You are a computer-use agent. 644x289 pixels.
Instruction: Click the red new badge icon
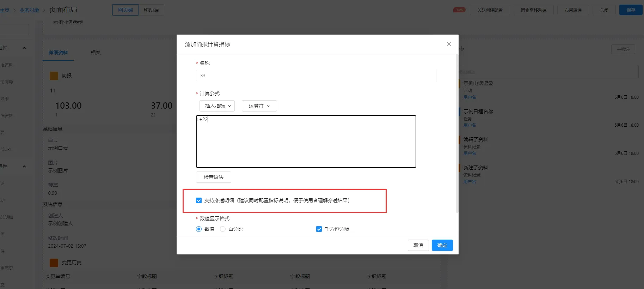(x=459, y=10)
